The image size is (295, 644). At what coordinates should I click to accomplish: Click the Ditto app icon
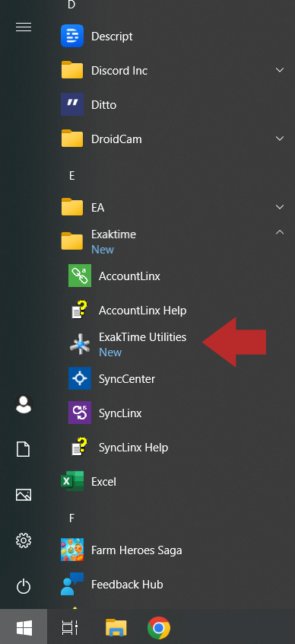pos(72,104)
